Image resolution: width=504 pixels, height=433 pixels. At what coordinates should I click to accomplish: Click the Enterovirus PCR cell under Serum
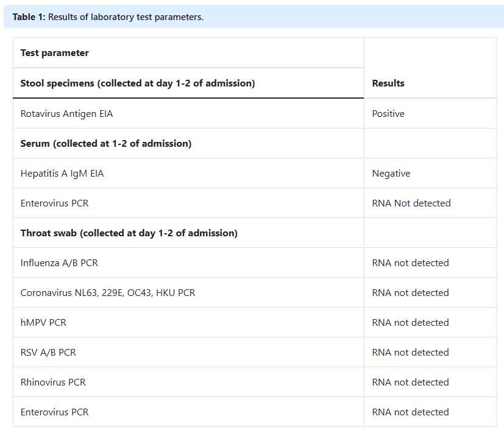[x=54, y=203]
